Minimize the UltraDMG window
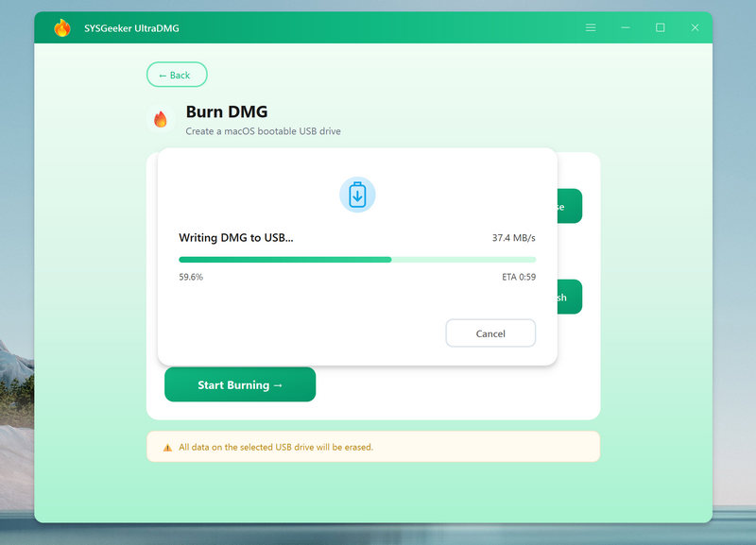 (x=626, y=28)
